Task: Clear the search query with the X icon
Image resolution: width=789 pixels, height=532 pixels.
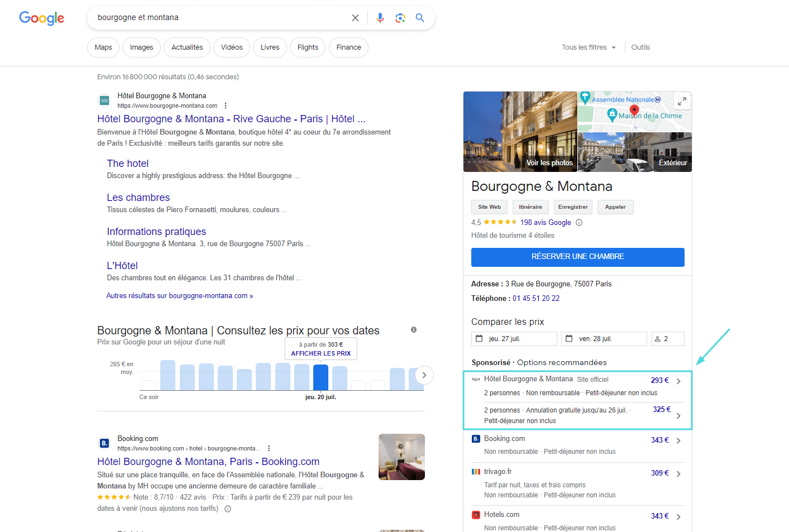Action: coord(355,17)
